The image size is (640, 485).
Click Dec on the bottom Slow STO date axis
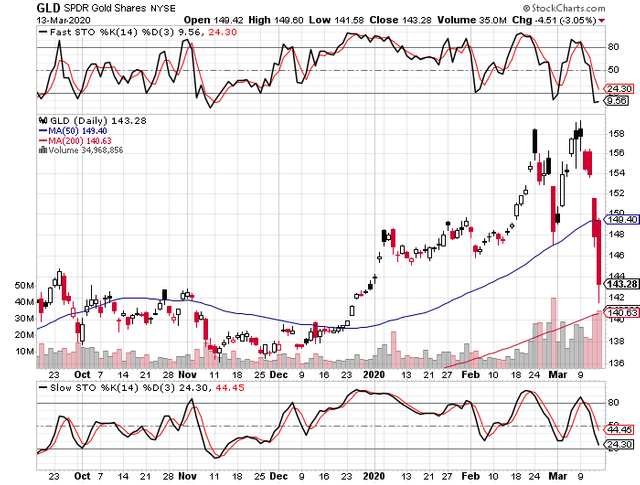[279, 476]
